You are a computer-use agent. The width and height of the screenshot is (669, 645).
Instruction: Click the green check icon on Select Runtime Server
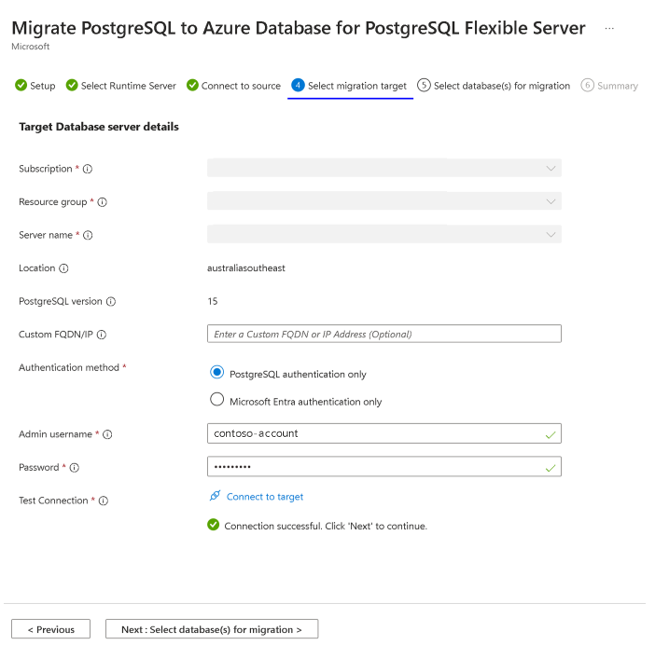click(72, 85)
